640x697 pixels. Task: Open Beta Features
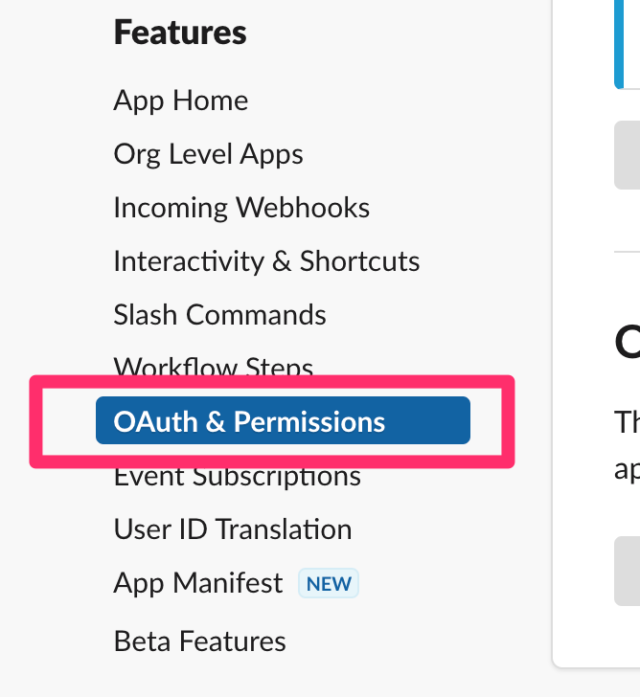(x=200, y=641)
